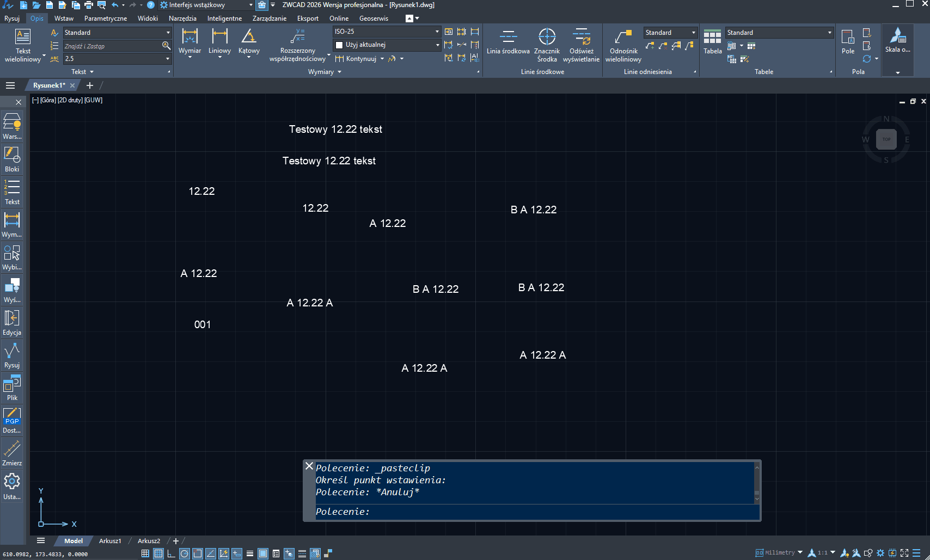Open the Rysuj sidebar panel

12,355
